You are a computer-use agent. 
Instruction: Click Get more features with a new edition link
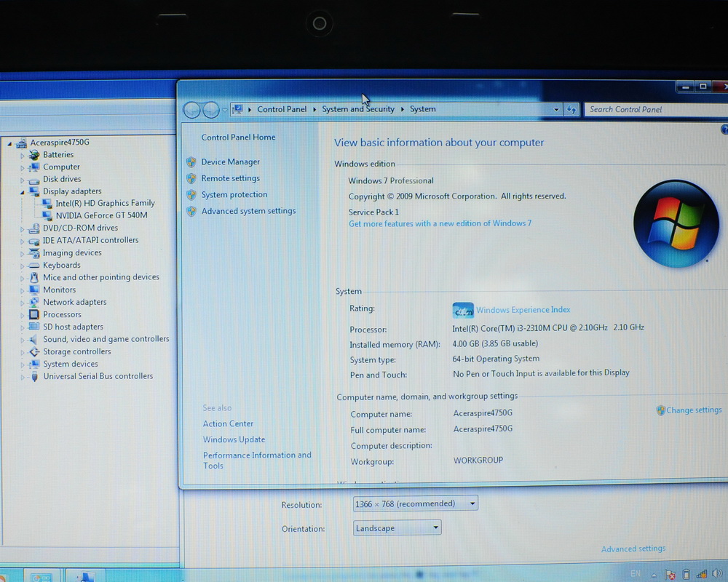(x=440, y=223)
